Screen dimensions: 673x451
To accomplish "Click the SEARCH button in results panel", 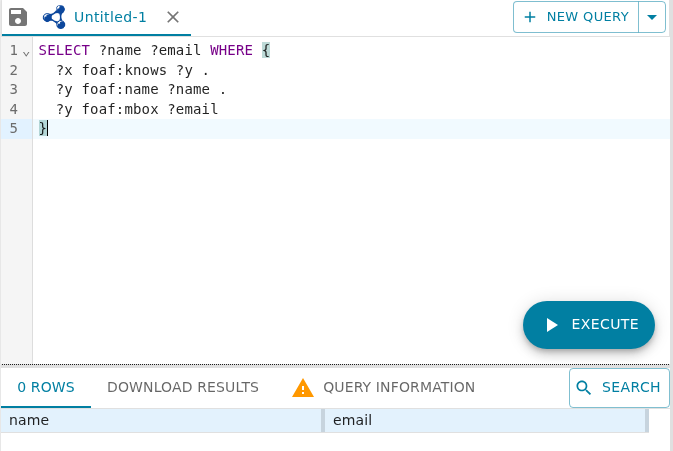I will [x=619, y=387].
